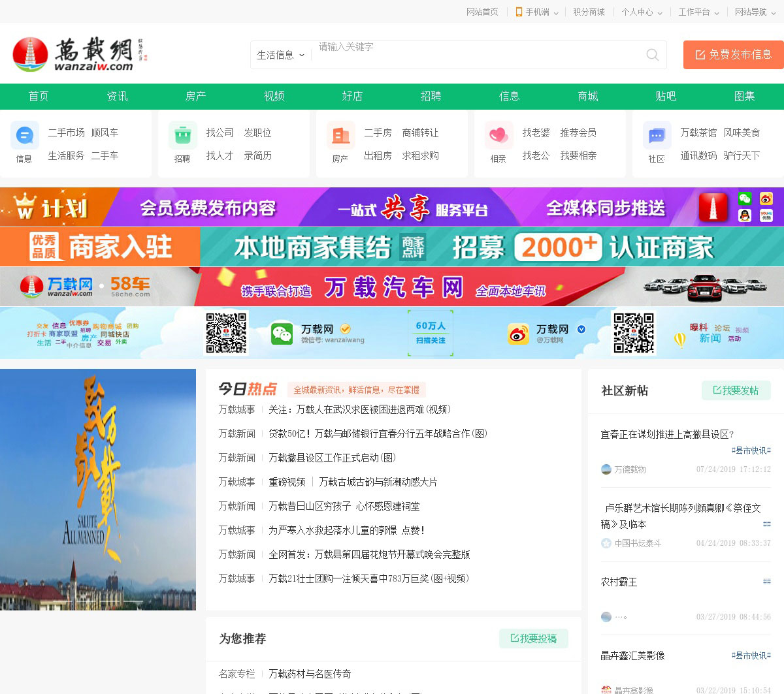784x694 pixels.
Task: Open the 社区 chat bubble icon
Action: pos(657,136)
